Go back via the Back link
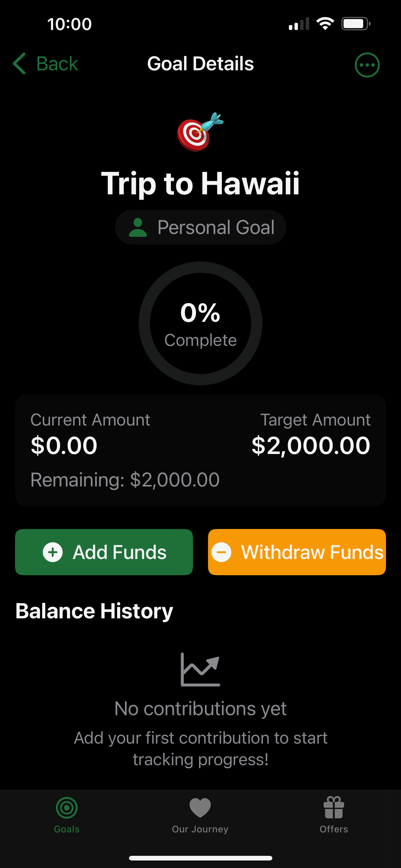 (x=46, y=63)
